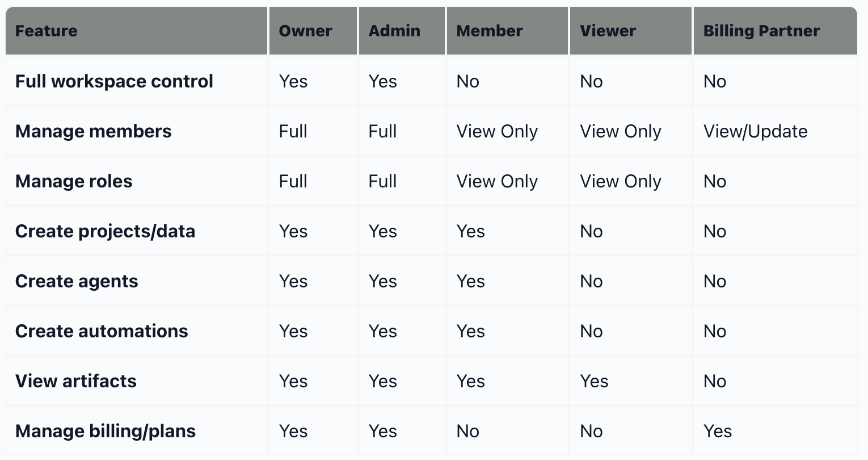Select the Member column header
This screenshot has width=868, height=460.
point(490,31)
